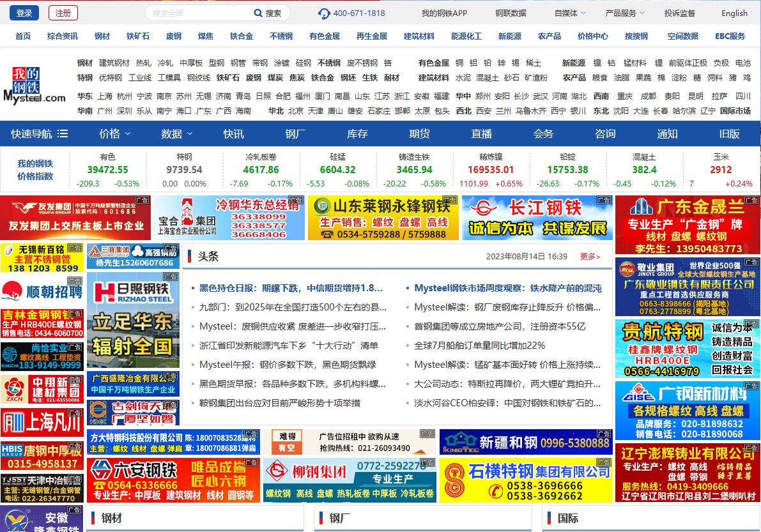
Task: Open 钢材 section header at bottom
Action: (x=111, y=518)
